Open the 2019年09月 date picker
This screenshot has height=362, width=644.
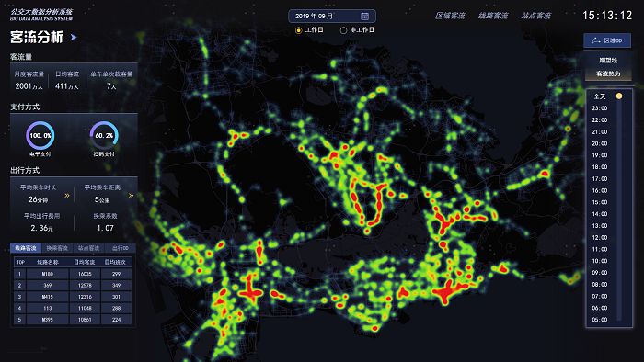pos(332,17)
